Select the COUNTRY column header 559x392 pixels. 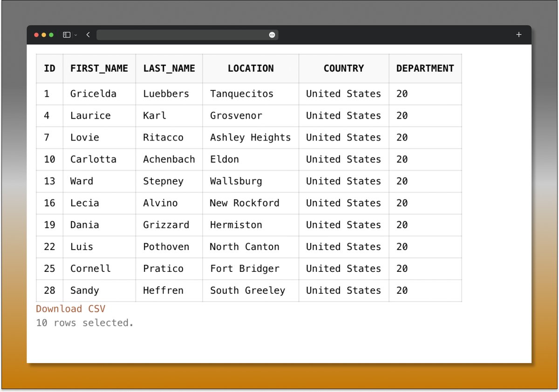tap(344, 68)
